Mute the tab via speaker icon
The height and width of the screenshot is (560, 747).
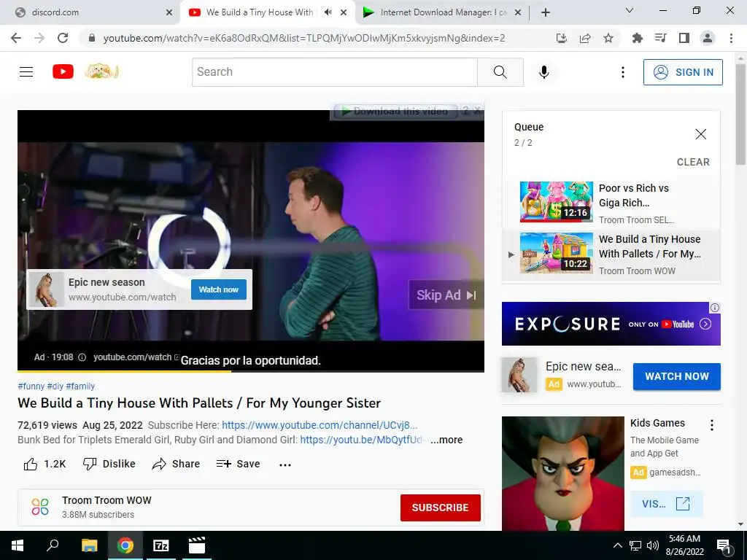(x=328, y=12)
